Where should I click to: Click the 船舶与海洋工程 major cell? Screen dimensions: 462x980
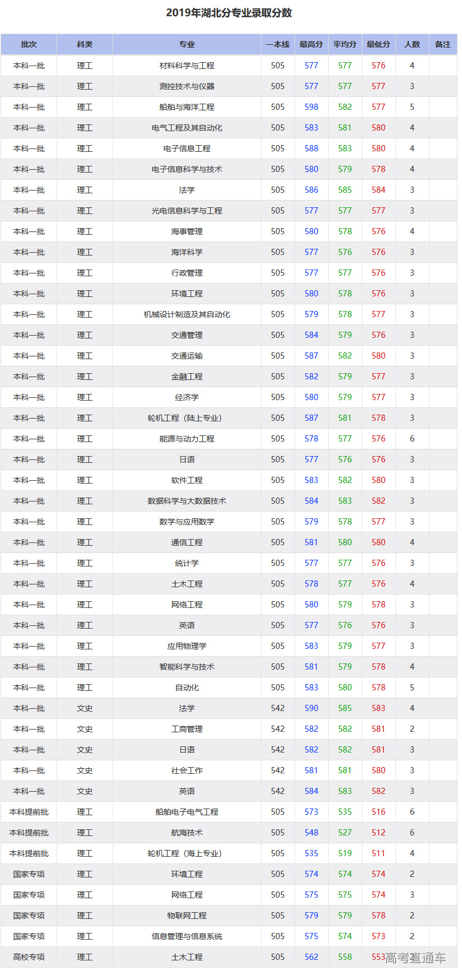(186, 107)
